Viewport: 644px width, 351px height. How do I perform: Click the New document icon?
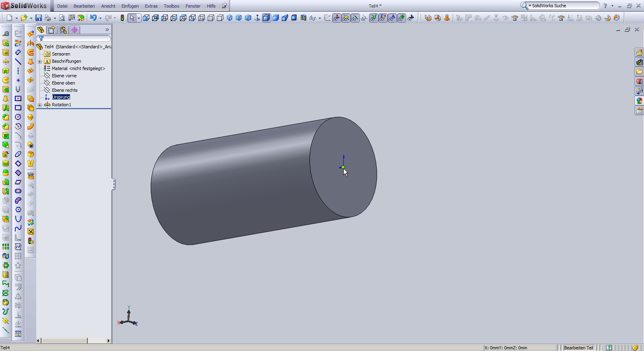point(10,18)
